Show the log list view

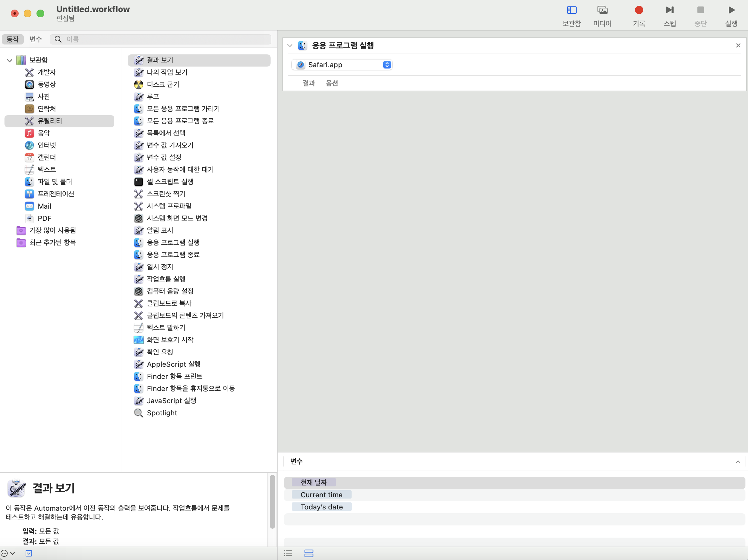coord(288,554)
